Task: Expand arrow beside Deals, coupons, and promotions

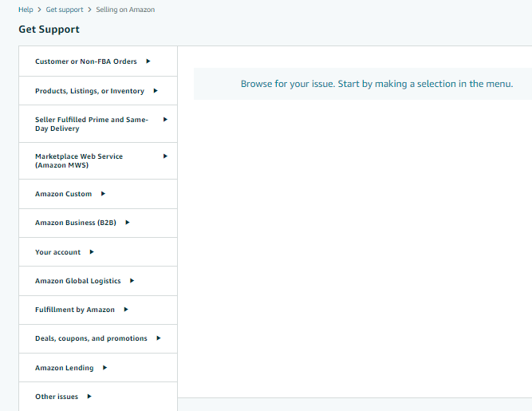Action: click(159, 338)
